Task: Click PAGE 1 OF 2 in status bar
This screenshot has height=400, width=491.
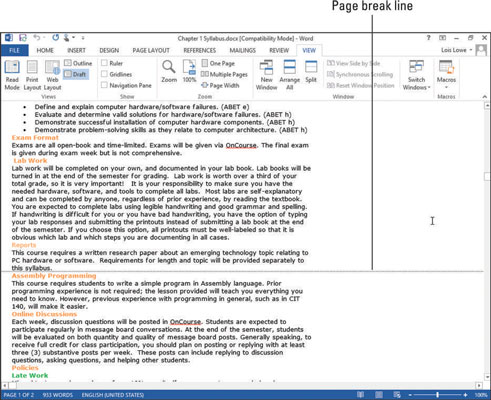Action: point(19,395)
